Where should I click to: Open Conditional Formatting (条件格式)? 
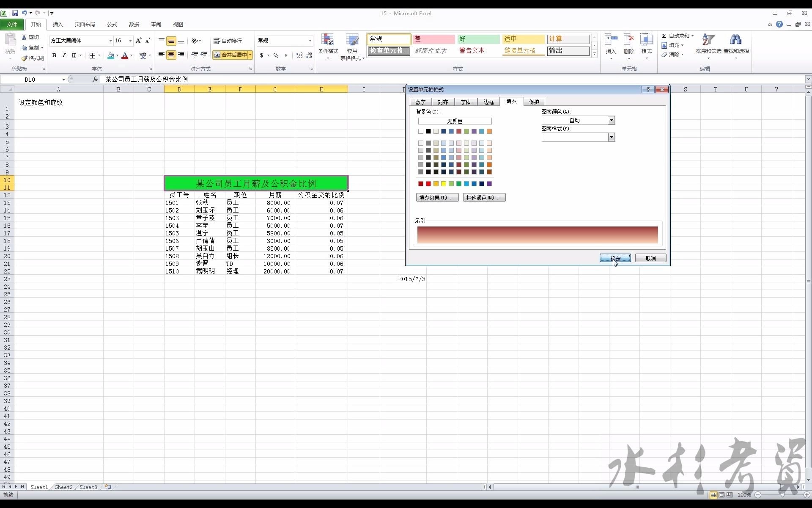tap(328, 47)
